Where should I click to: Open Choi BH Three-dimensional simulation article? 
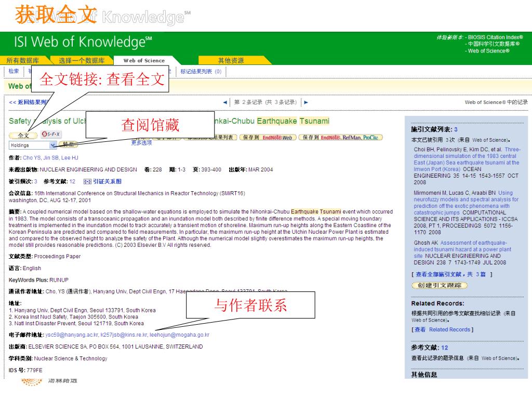coord(467,159)
